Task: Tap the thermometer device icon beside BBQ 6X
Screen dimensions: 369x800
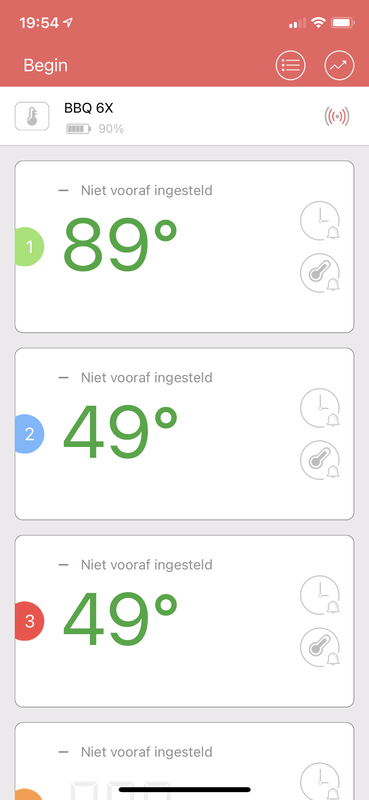Action: (32, 116)
